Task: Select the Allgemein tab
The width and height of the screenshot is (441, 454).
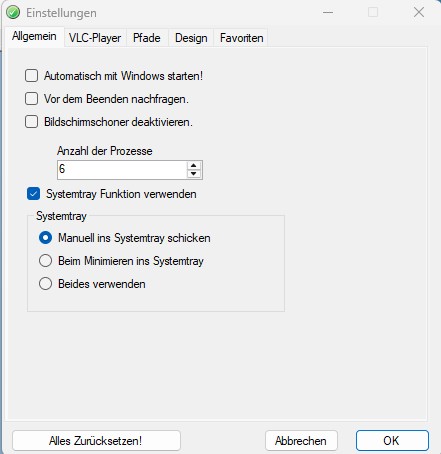Action: click(34, 36)
